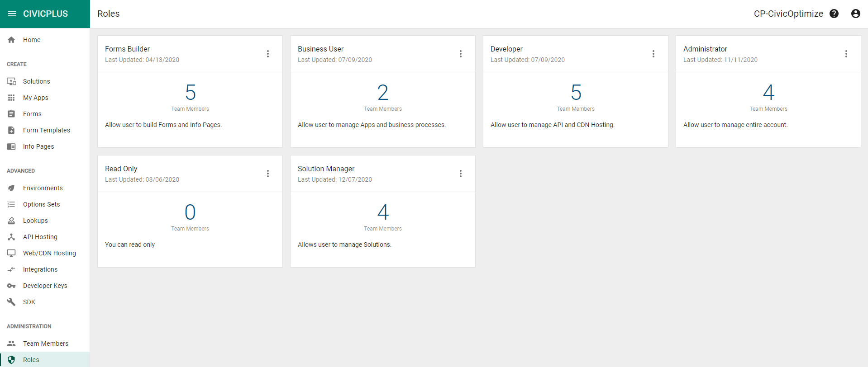Screen dimensions: 868x367
Task: Open Solution Manager role options menu
Action: tap(461, 174)
